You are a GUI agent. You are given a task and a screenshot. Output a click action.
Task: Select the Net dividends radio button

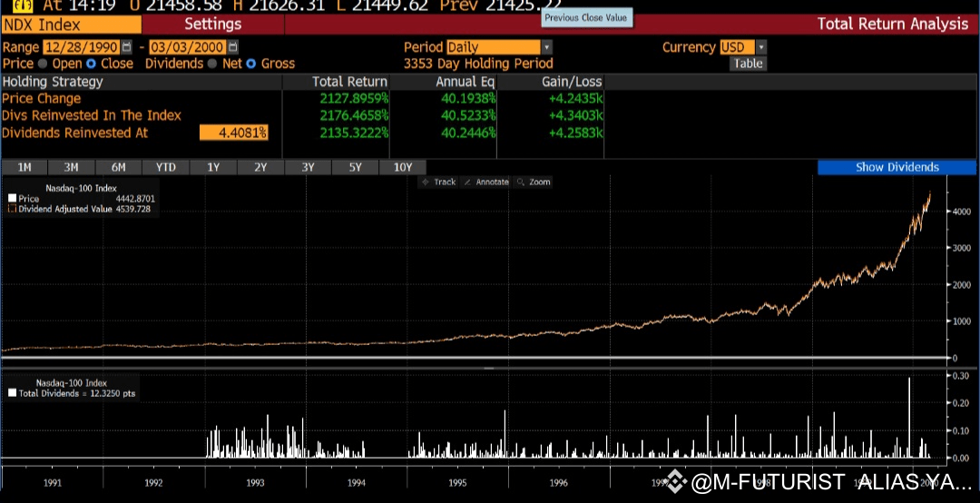point(211,64)
